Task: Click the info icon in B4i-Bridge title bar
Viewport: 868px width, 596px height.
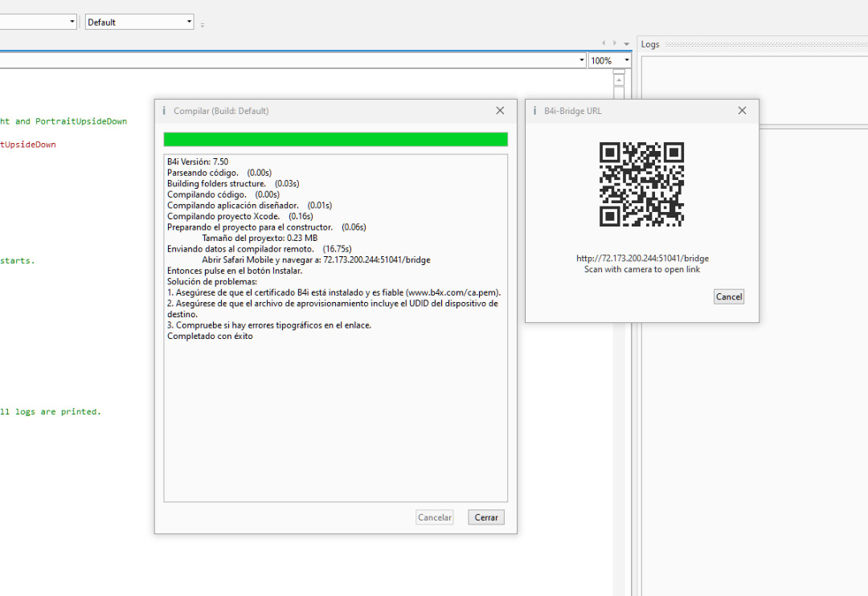Action: (534, 111)
